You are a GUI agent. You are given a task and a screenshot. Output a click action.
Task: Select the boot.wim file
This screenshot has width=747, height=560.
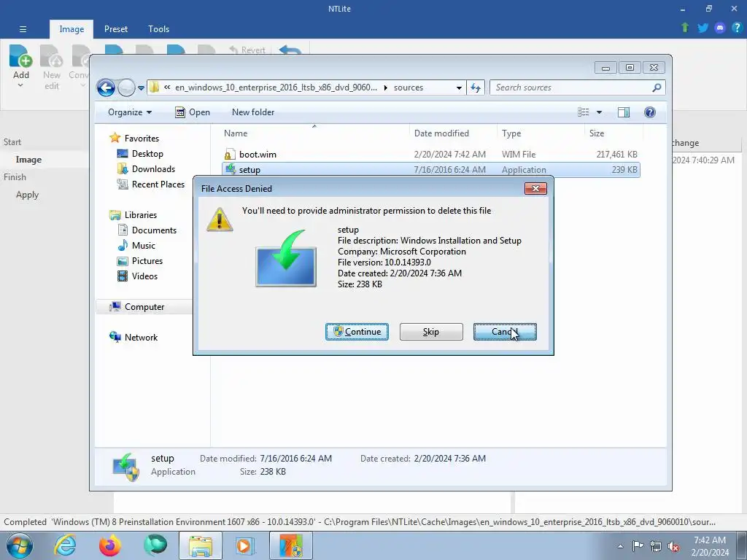pos(431,155)
